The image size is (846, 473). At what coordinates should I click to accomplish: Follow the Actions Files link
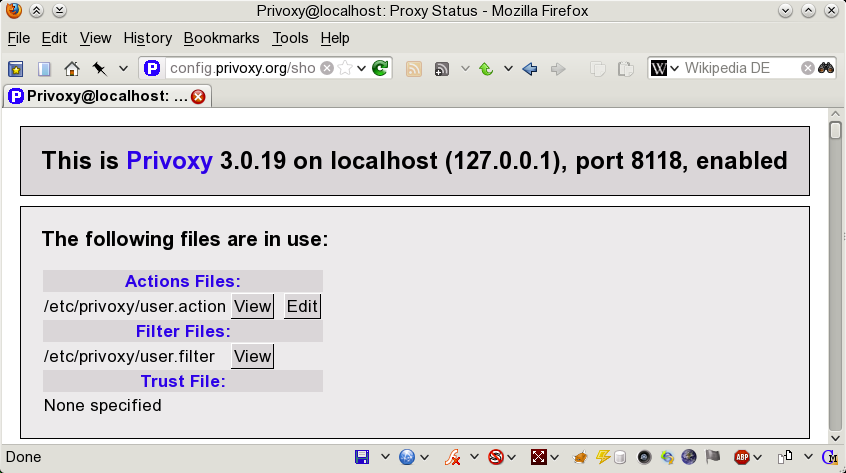(183, 281)
